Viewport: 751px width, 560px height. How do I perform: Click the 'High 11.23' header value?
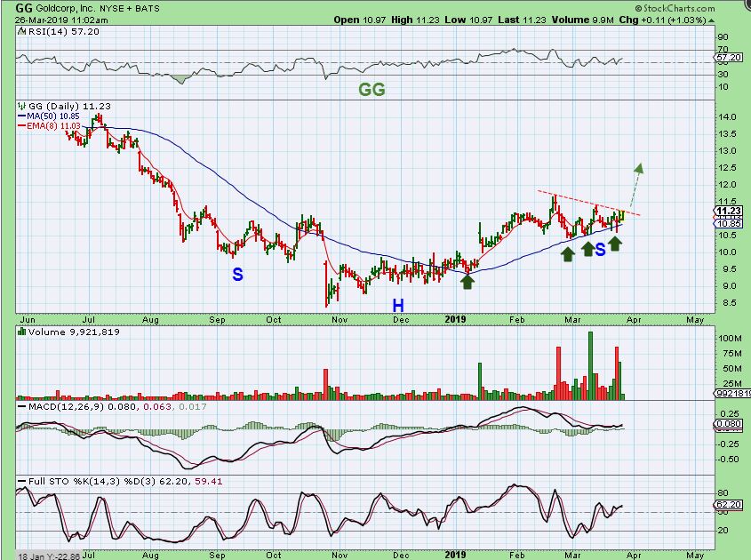[414, 20]
